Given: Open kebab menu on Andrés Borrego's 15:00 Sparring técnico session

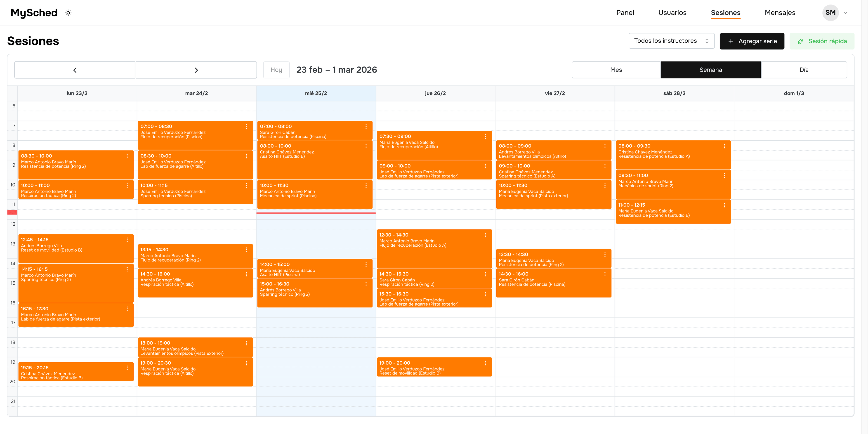Looking at the screenshot, I should (x=366, y=284).
